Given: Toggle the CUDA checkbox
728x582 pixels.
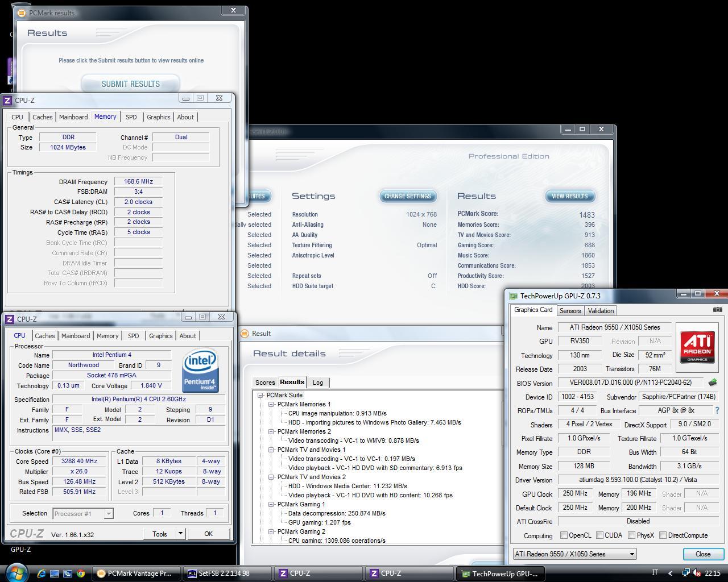Looking at the screenshot, I should click(599, 535).
